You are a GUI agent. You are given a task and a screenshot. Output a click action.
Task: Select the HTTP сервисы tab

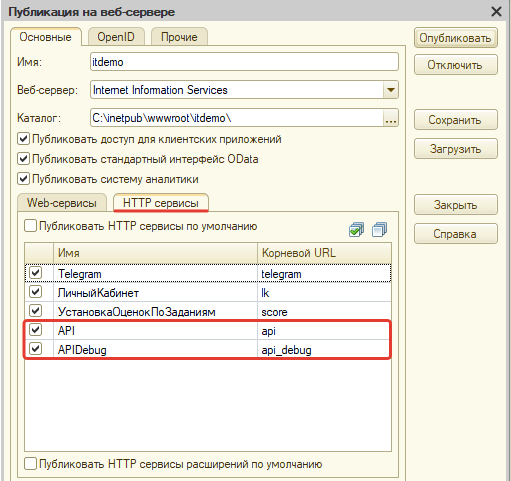pos(161,203)
